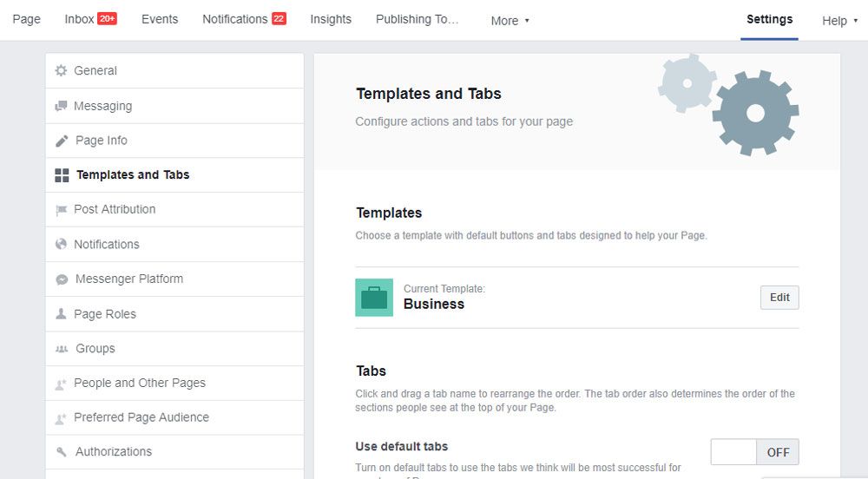Click the People and Other Pages icon
Image resolution: width=868 pixels, height=479 pixels.
point(61,384)
